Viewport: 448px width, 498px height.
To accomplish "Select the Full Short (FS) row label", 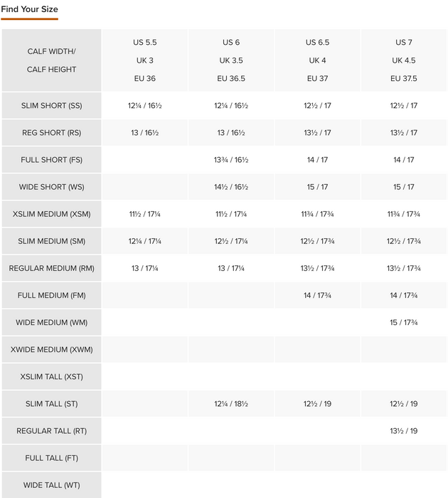I will point(51,160).
